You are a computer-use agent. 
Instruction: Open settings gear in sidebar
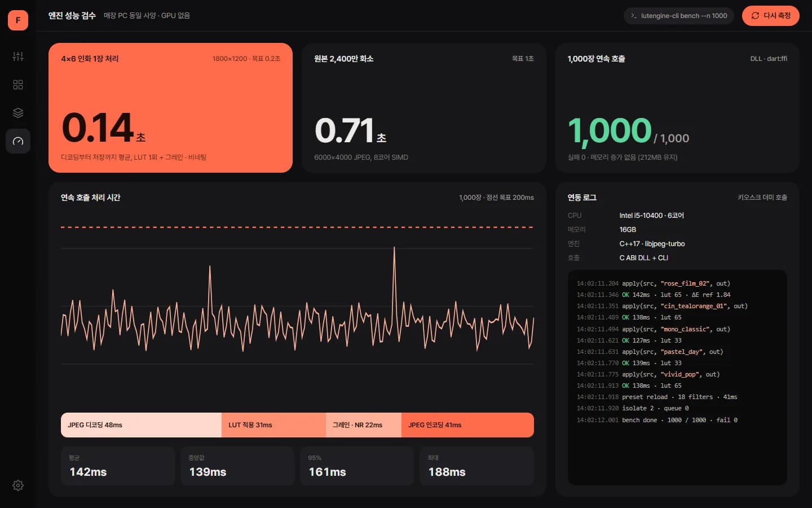pyautogui.click(x=18, y=485)
